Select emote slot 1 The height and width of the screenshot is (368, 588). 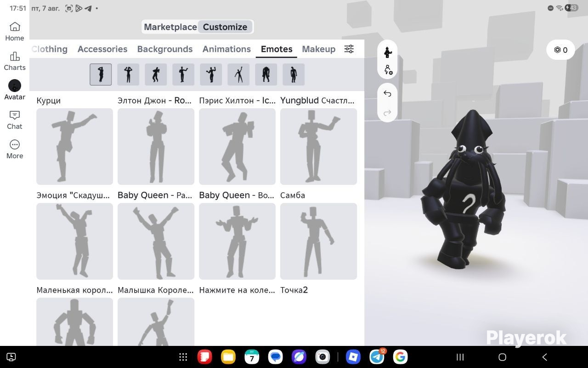pos(101,75)
